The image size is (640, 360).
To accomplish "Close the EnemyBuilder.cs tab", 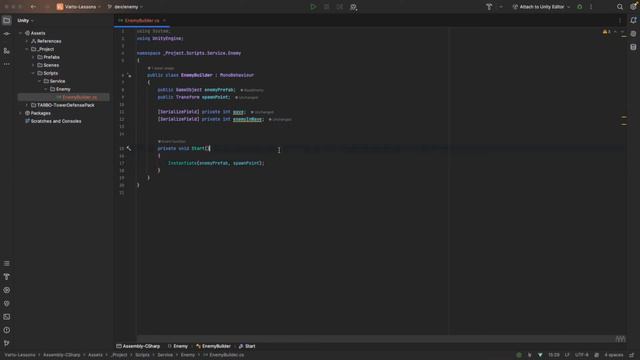I will (x=164, y=20).
